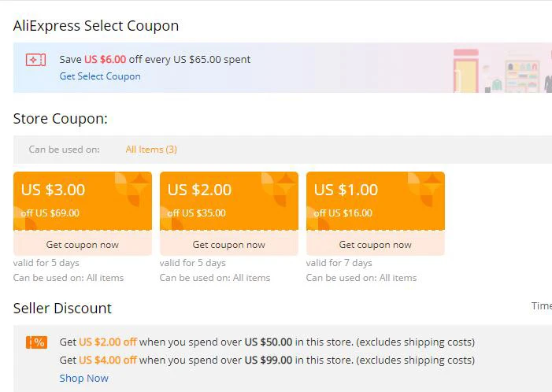Select the All Items (3) filter
552x392 pixels.
[x=151, y=150]
